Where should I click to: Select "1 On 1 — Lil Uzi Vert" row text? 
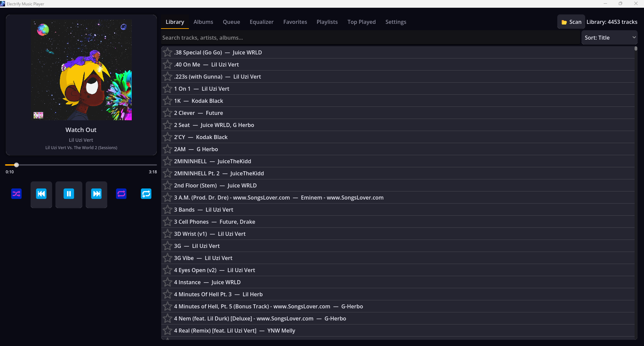click(202, 89)
